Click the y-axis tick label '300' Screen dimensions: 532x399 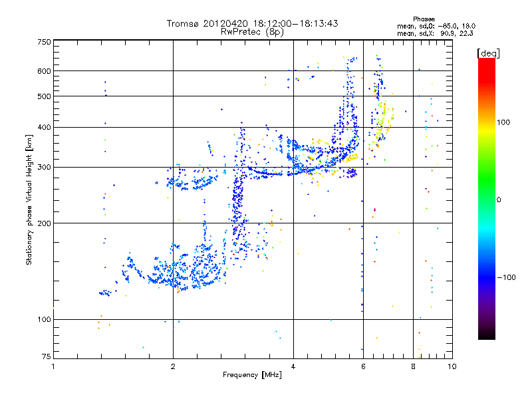44,168
